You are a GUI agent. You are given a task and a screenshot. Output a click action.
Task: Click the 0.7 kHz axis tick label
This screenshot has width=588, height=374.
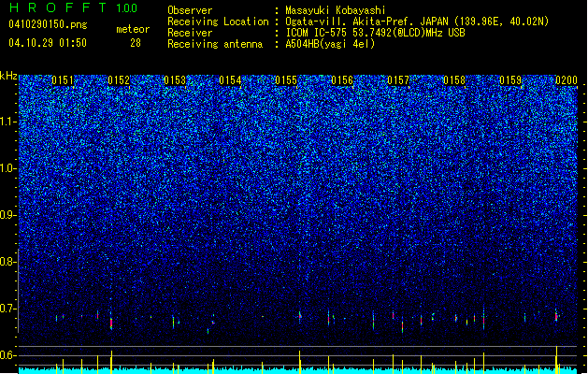(8, 309)
